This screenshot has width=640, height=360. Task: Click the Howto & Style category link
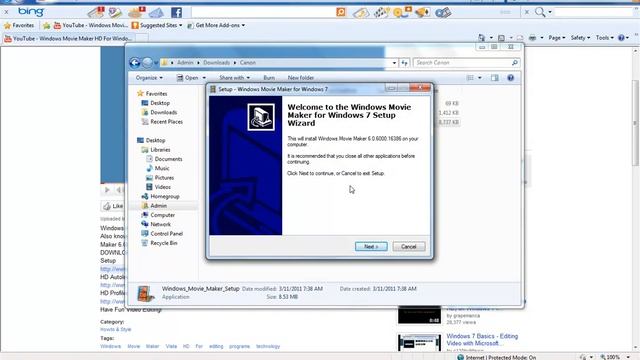(116, 329)
